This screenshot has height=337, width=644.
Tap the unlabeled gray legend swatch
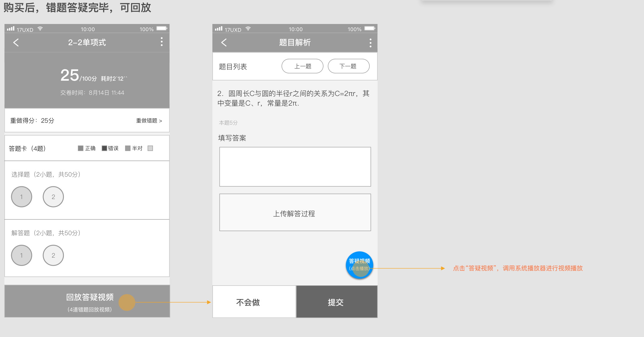(150, 148)
